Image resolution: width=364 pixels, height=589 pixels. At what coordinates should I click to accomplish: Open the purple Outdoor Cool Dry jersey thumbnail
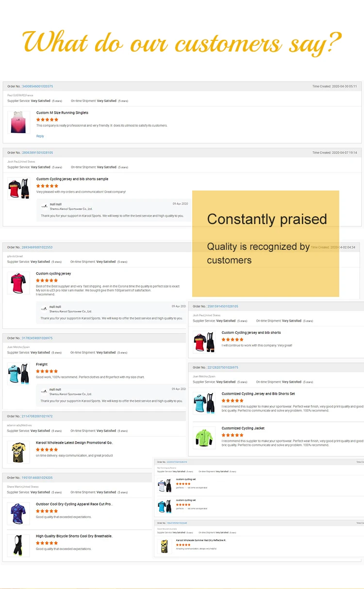click(18, 513)
